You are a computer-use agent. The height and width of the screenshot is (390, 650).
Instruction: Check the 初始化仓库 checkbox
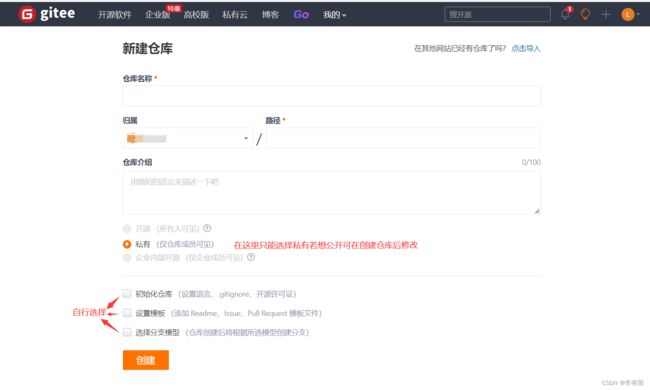tap(127, 293)
